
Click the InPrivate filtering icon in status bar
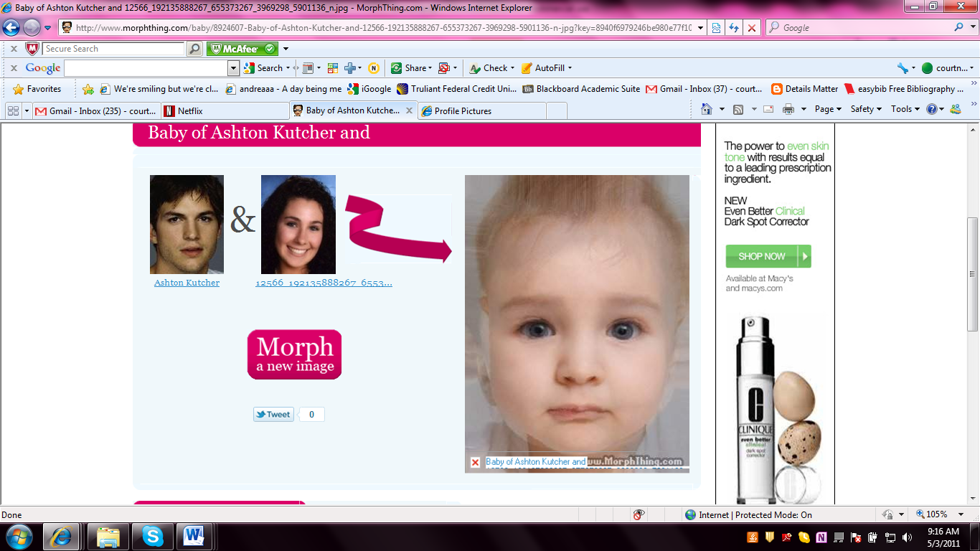639,514
